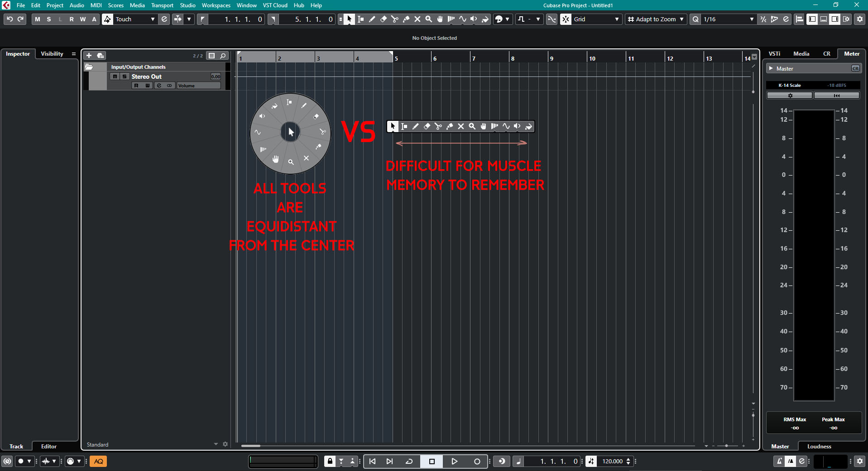The height and width of the screenshot is (471, 868).
Task: Toggle global Write automation W in toolbar
Action: point(82,19)
